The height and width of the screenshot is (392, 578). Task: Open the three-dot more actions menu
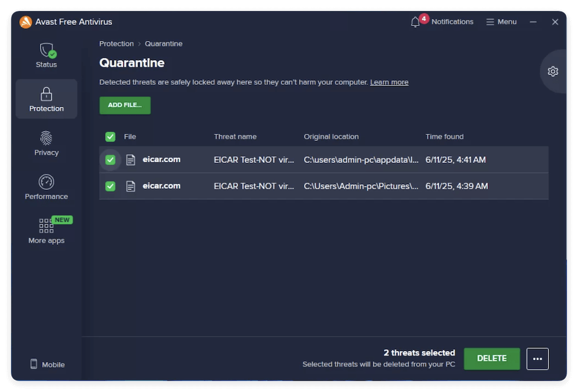coord(538,359)
